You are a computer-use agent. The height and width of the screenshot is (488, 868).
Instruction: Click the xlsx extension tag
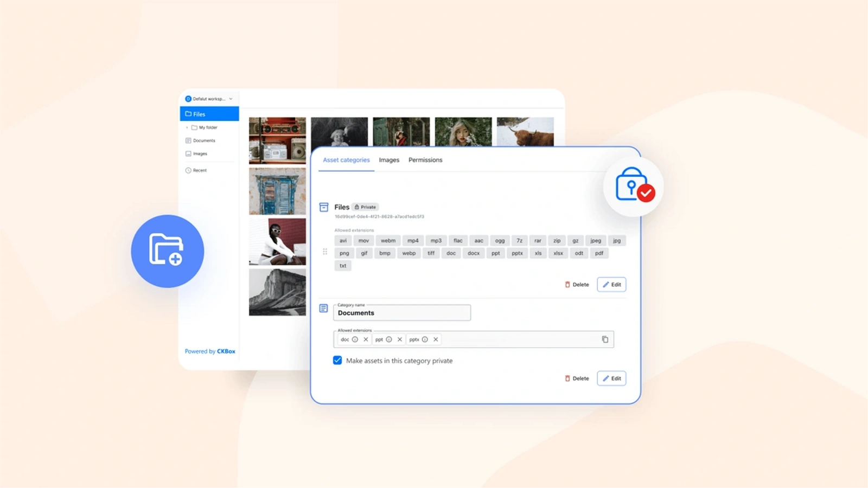[558, 253]
